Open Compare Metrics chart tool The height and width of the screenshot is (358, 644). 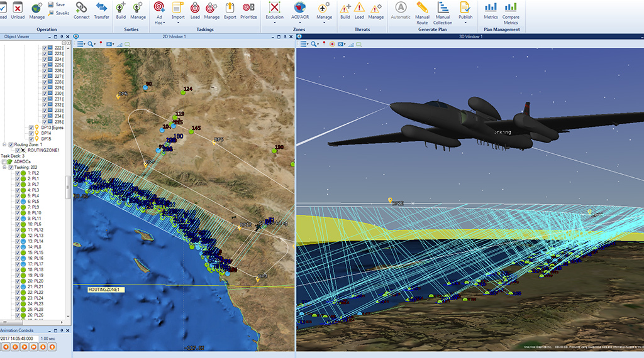tap(511, 8)
